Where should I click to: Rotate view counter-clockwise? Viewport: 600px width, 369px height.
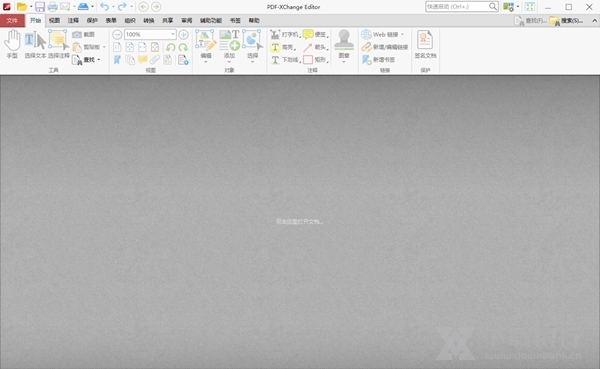click(170, 47)
